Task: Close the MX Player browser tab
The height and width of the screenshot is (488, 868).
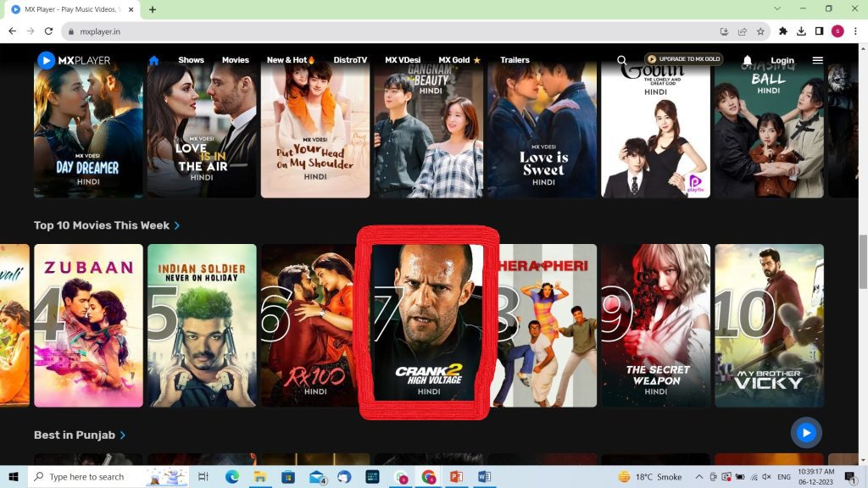Action: click(131, 9)
